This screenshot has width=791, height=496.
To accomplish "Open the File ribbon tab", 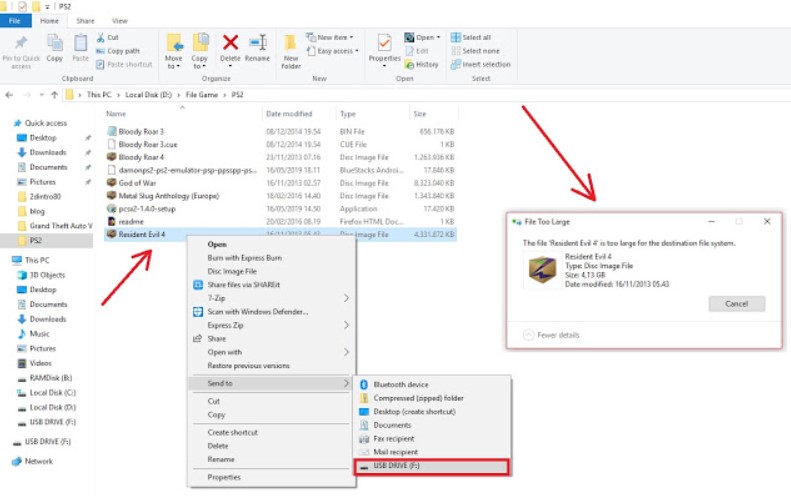I will click(x=15, y=21).
